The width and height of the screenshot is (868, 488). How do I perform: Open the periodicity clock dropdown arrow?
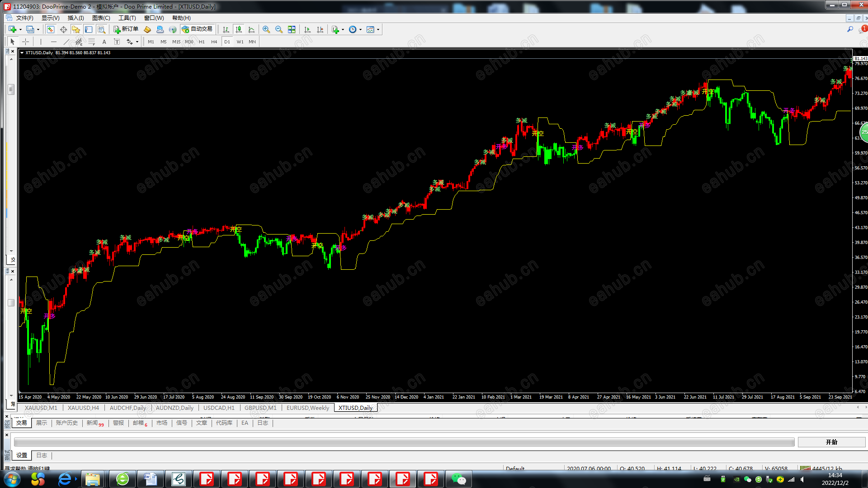coord(360,29)
